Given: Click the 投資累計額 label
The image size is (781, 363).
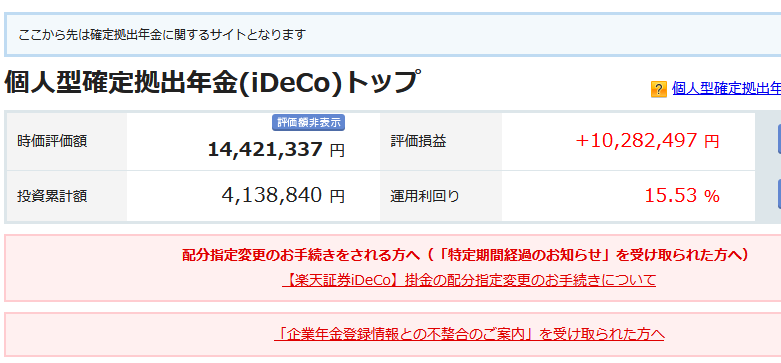Looking at the screenshot, I should (x=52, y=196).
